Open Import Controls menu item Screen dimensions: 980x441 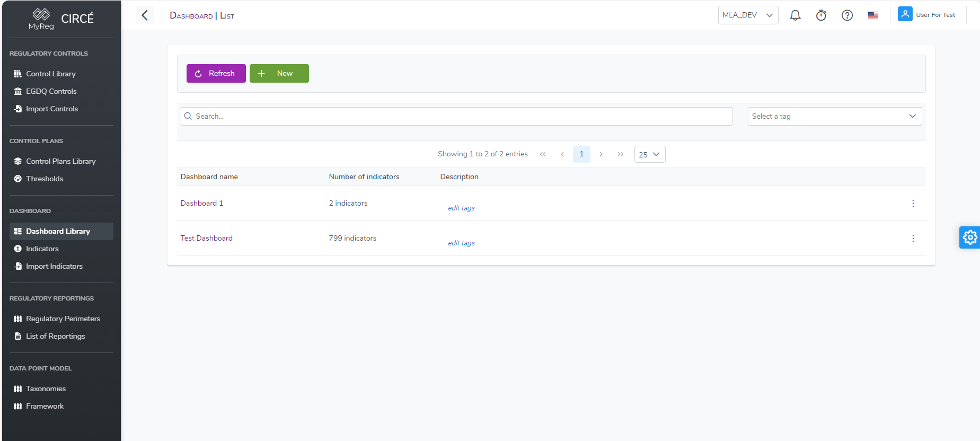[x=61, y=109]
